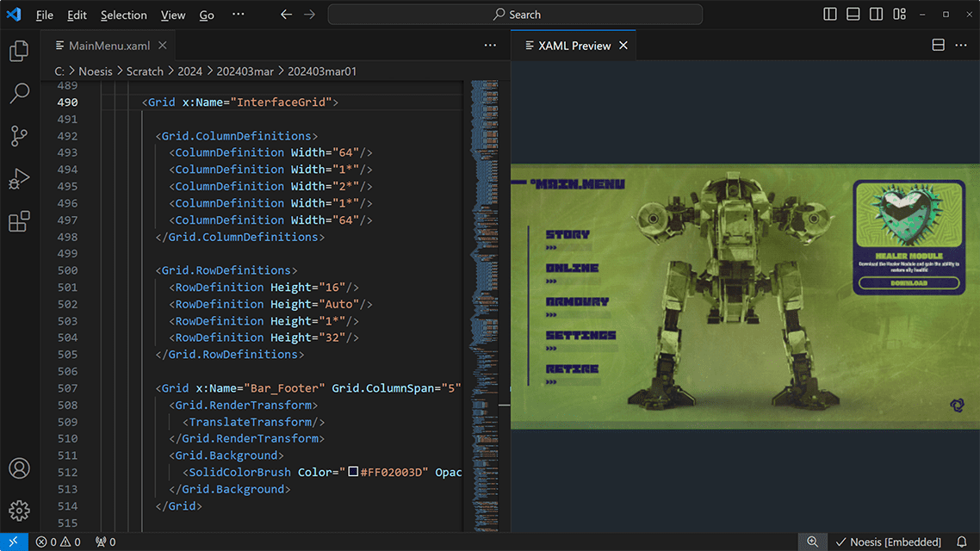Click the Visual Studio Code logo icon
Image resolution: width=980 pixels, height=551 pixels.
[x=14, y=15]
